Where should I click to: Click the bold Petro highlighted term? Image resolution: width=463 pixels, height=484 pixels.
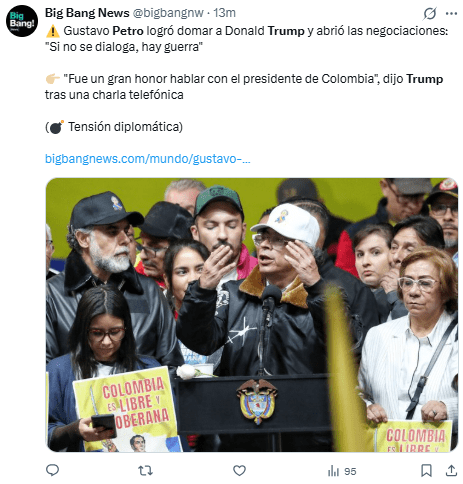128,31
